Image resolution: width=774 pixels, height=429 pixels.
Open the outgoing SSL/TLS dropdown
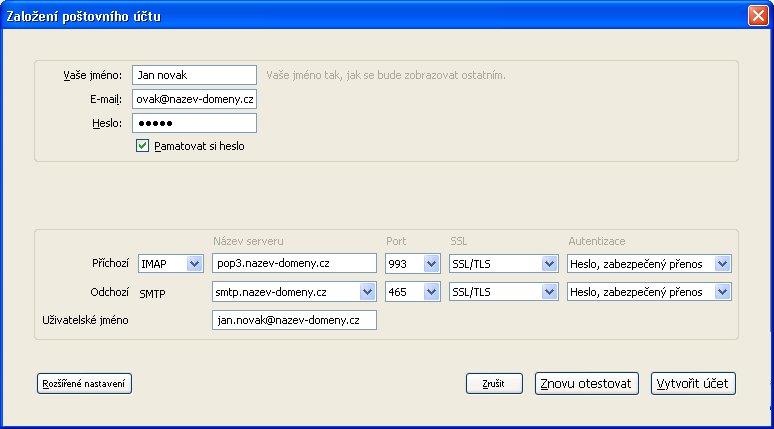click(548, 292)
